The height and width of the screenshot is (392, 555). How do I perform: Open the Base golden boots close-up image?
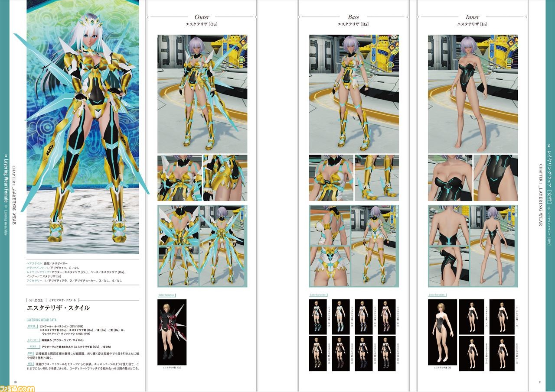(x=377, y=178)
